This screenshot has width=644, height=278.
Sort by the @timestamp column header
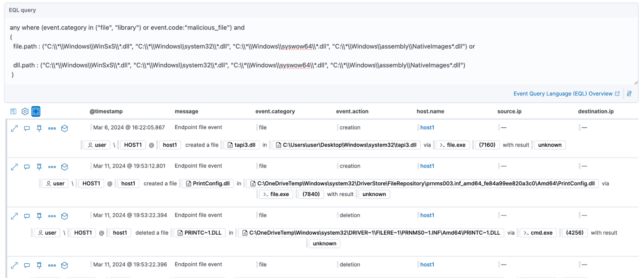tap(106, 111)
